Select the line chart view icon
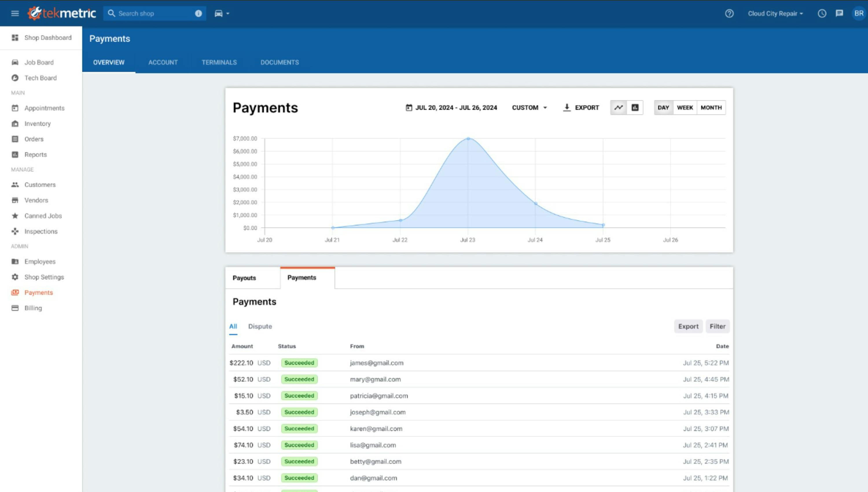Screen dimensions: 868x492 tap(618, 107)
